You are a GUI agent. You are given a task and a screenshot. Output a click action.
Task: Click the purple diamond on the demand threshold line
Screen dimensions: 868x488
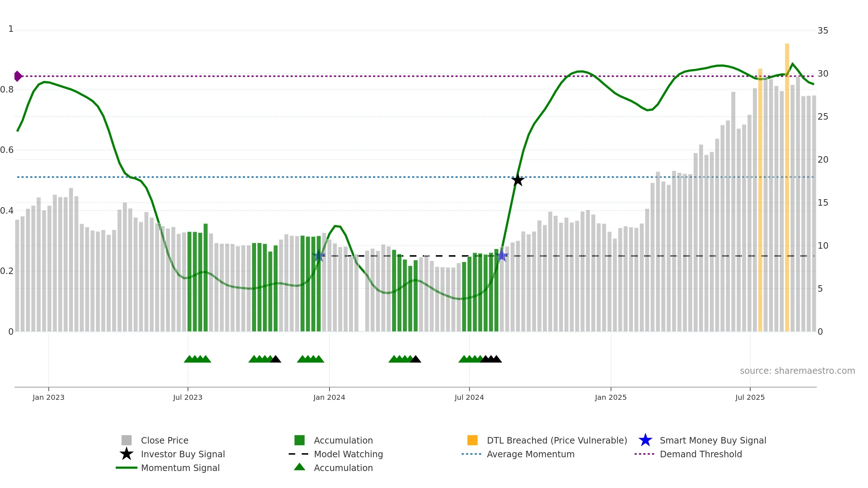[x=18, y=76]
